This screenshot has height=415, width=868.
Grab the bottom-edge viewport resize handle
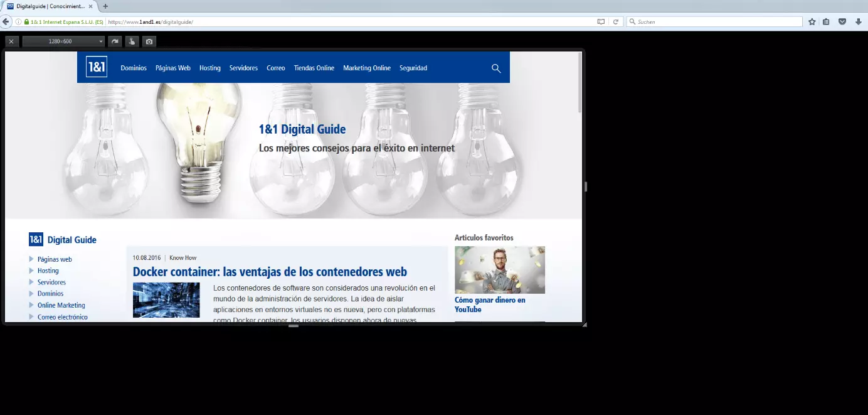click(x=294, y=326)
